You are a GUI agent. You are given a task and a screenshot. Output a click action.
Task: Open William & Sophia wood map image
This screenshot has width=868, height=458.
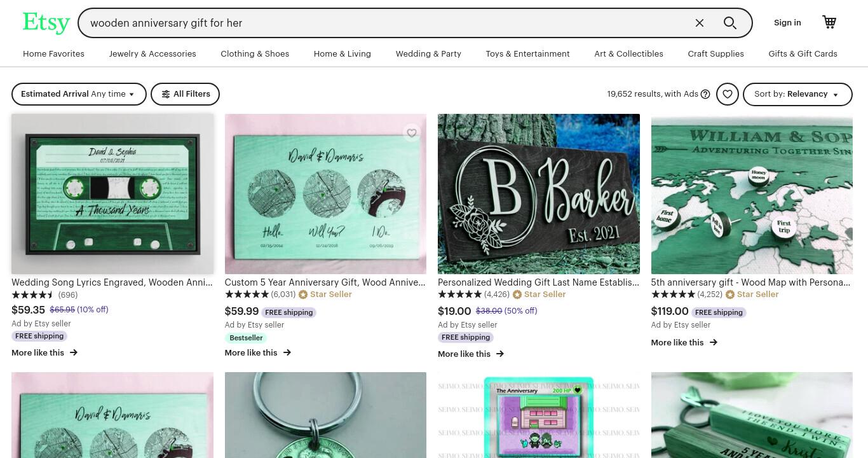click(x=752, y=194)
